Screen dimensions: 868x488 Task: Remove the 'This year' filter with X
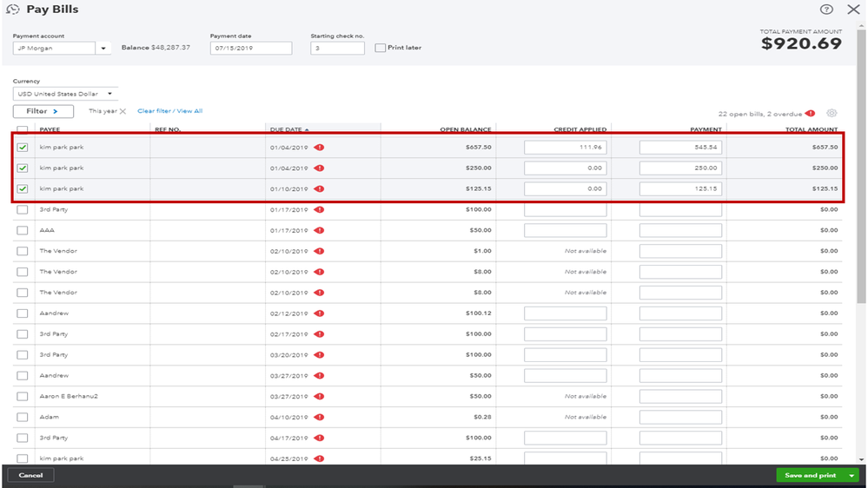[x=123, y=111]
